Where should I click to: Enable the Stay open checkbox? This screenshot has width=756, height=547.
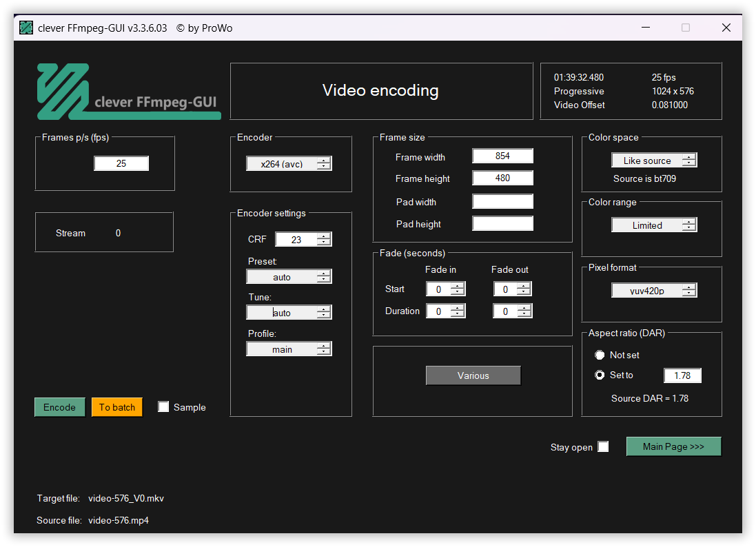(603, 446)
